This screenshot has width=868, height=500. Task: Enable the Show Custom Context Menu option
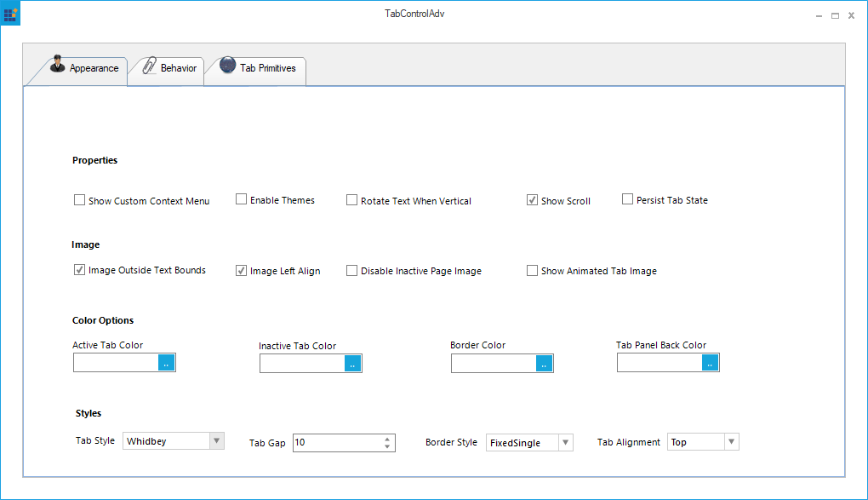click(79, 199)
